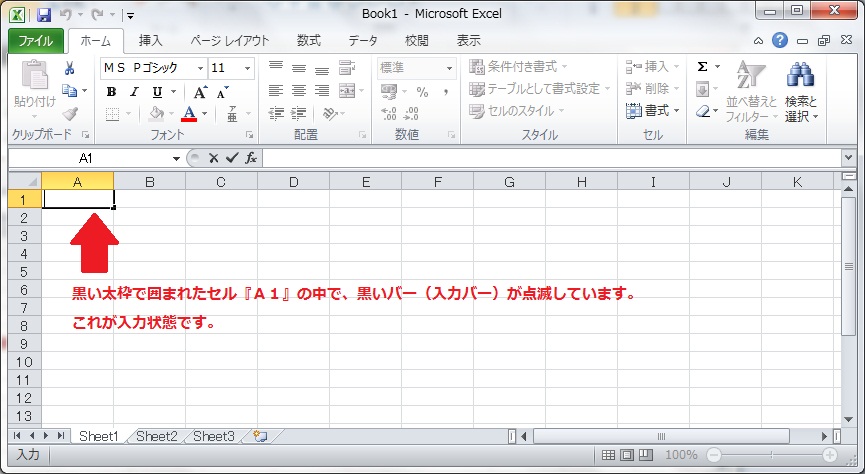Select the Sheet2 worksheet tab
This screenshot has height=474, width=865.
pyautogui.click(x=157, y=436)
